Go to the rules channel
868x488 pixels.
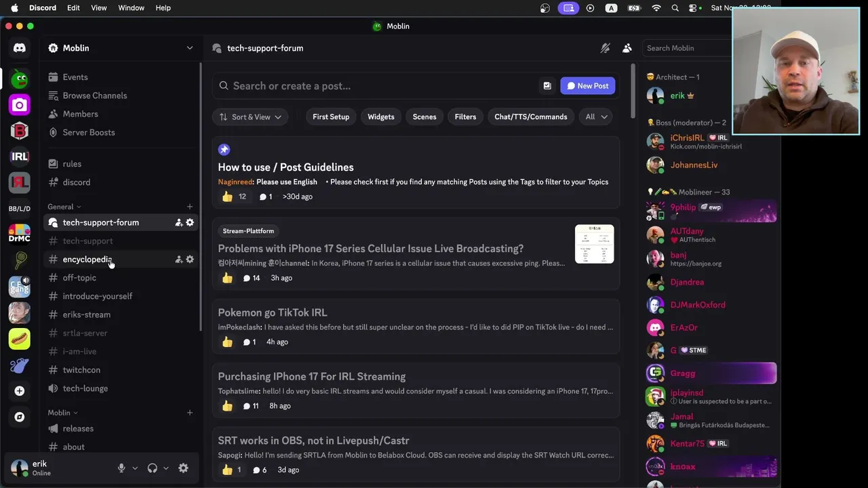(x=120, y=164)
